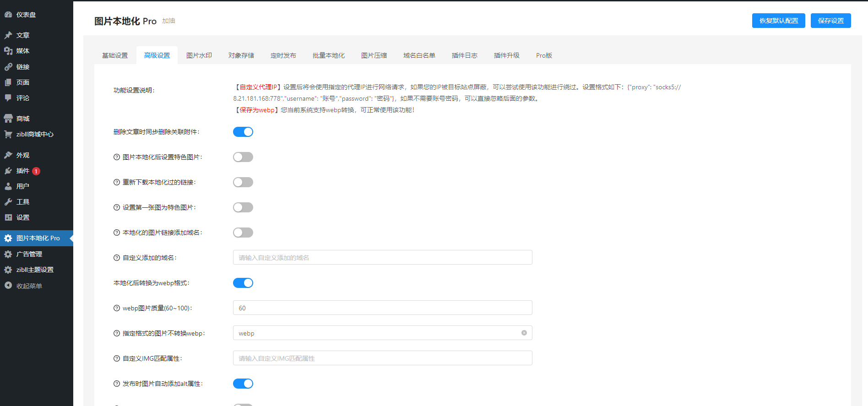Click the 加油 link beside title

tap(168, 21)
